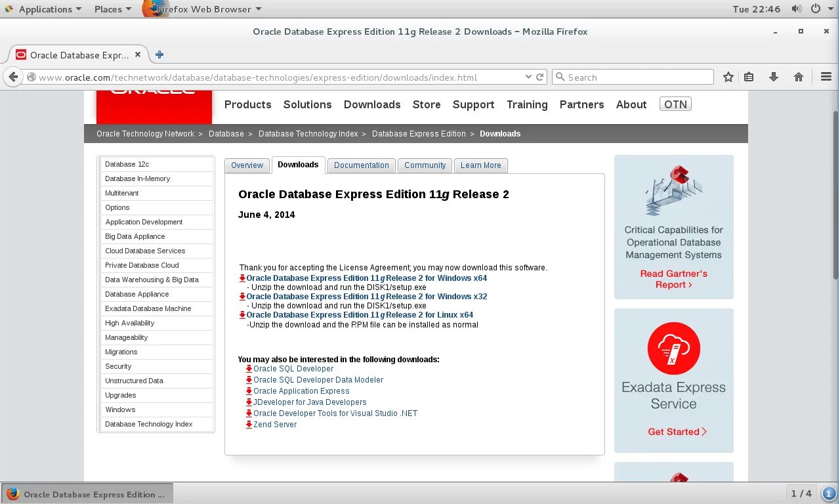Click the workspace switcher icon at bottom right
This screenshot has height=504, width=840.
coord(828,493)
